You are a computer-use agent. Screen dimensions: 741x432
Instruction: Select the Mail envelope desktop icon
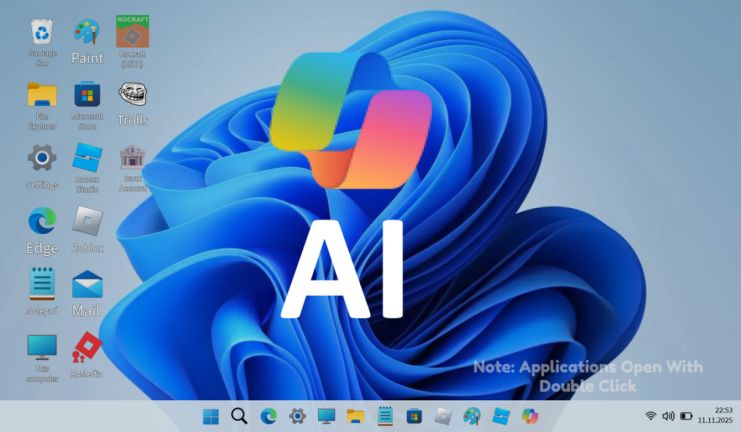pyautogui.click(x=87, y=284)
